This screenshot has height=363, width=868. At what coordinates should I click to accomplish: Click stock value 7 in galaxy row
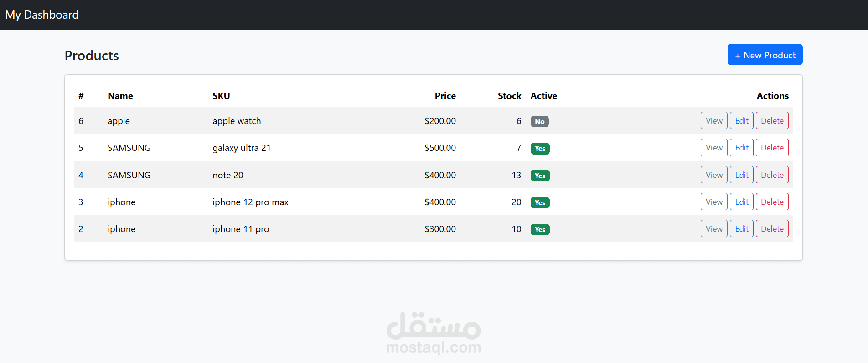(x=519, y=148)
